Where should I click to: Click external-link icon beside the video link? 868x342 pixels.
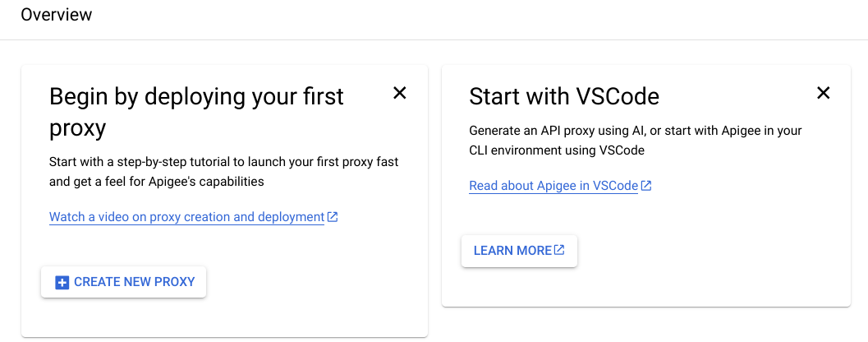point(333,217)
